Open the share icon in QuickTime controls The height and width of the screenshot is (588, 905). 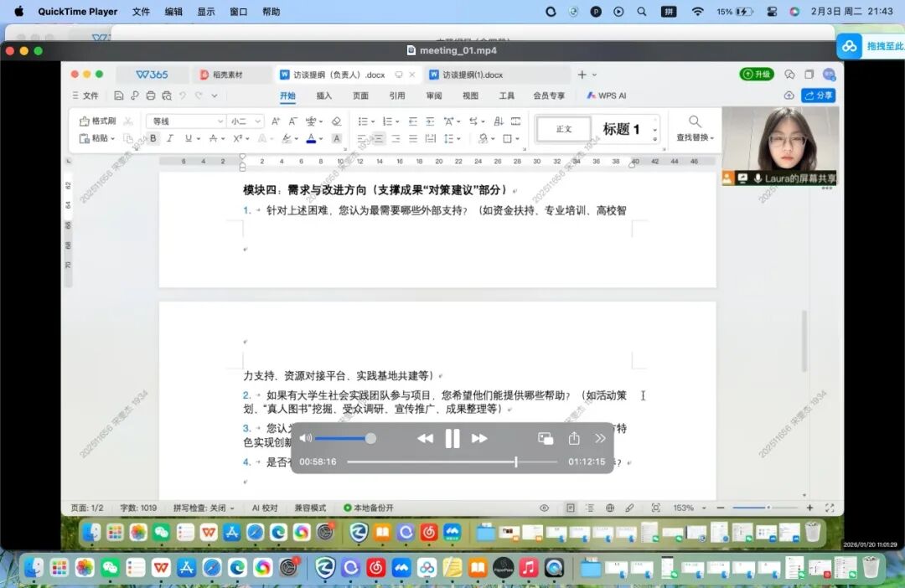(x=574, y=438)
